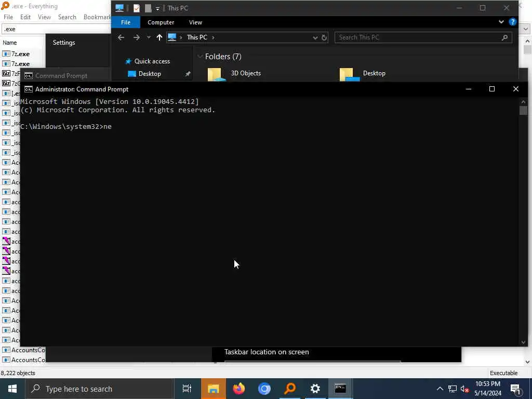Open recent locations dropdown in This PC
Screen dimensions: 532x399
pyautogui.click(x=149, y=37)
